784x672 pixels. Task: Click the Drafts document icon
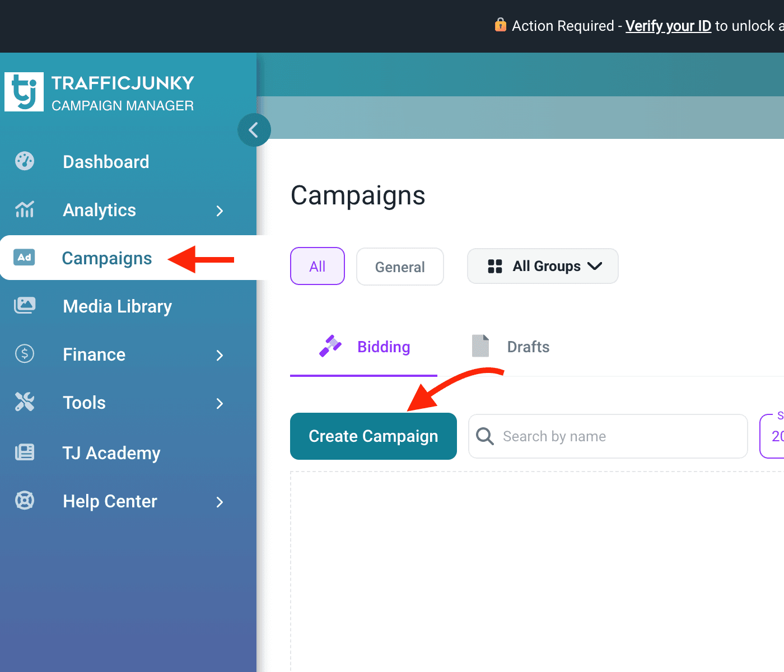click(480, 346)
